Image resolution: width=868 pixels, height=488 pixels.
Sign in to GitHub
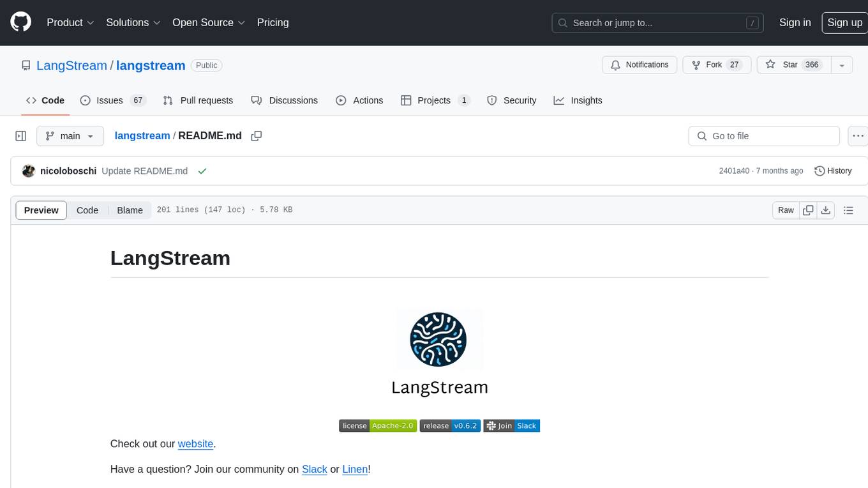[795, 22]
